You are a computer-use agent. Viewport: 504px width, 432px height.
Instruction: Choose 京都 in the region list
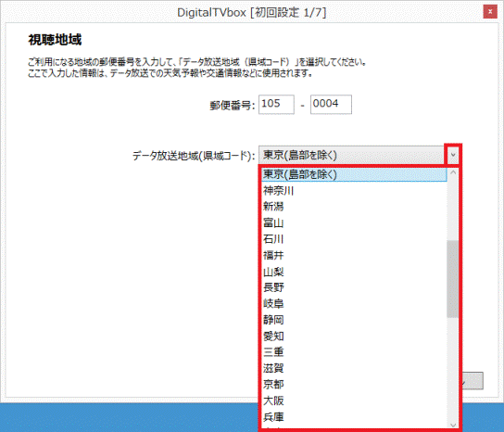(354, 384)
